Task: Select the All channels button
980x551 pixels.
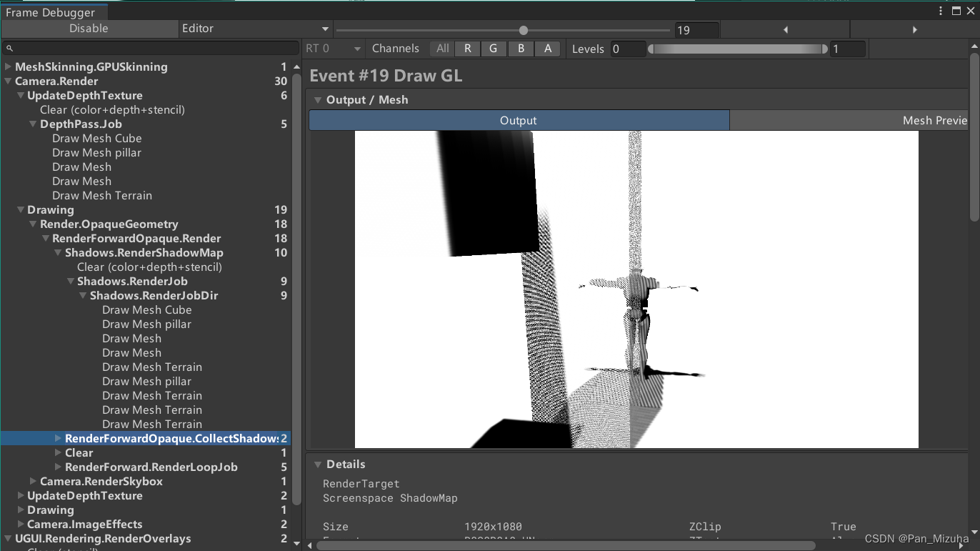Action: point(441,49)
